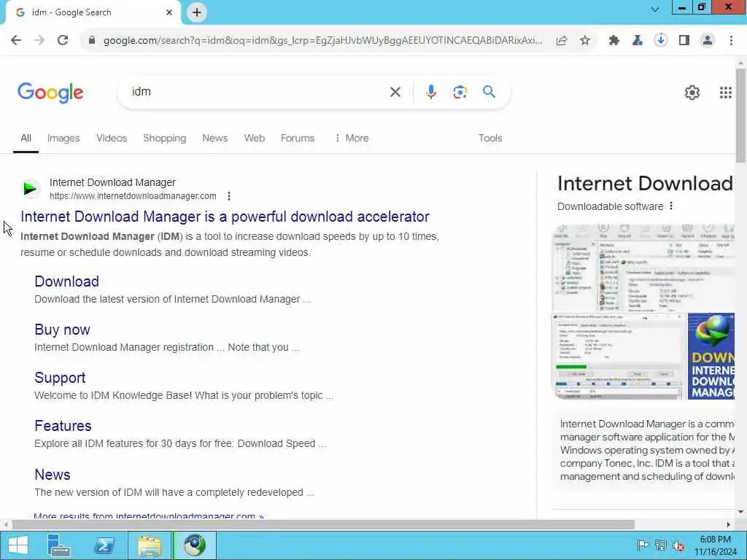Click the IDM green arrow favicon
This screenshot has height=560, width=747.
pos(30,189)
